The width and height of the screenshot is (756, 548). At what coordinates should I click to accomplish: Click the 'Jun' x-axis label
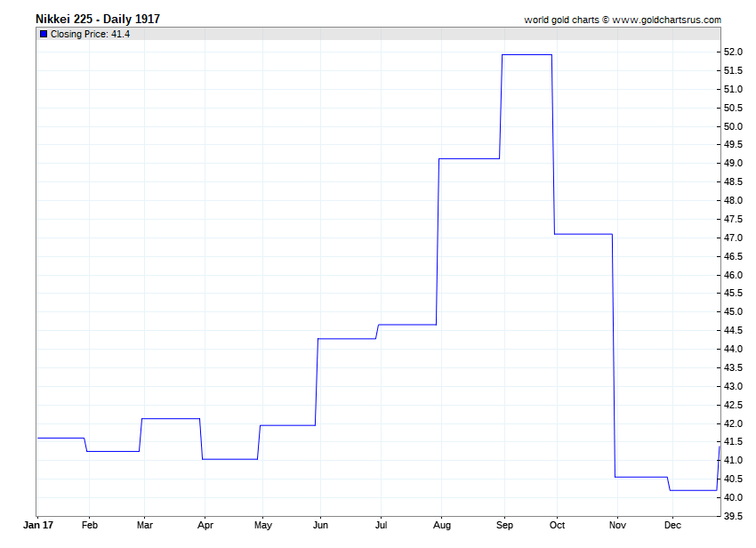click(x=320, y=525)
